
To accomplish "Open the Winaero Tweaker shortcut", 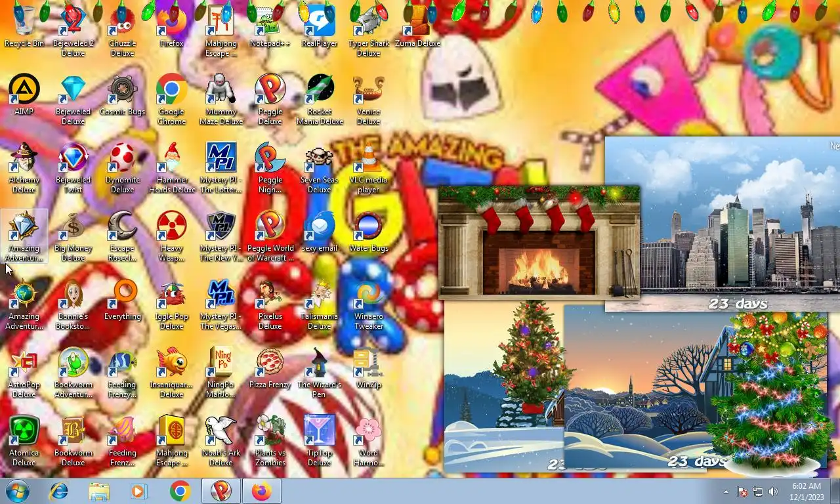I will click(x=368, y=304).
